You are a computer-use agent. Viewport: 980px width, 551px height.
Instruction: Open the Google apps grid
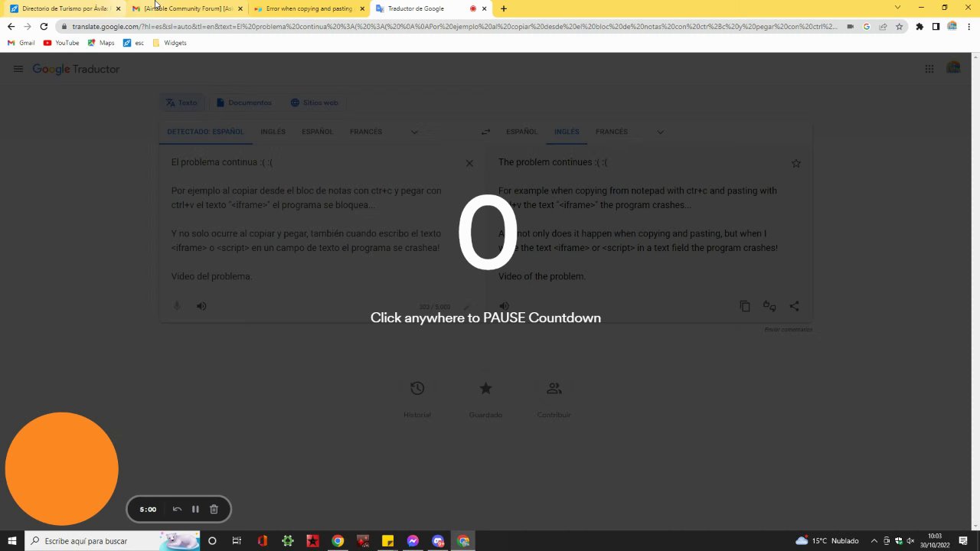(929, 69)
